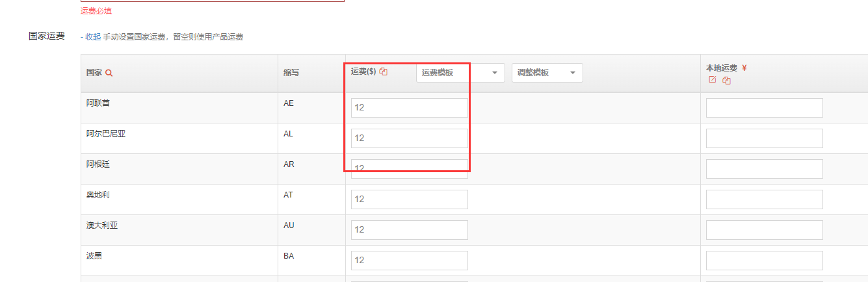Click the 本地运费 input for 奥地利
This screenshot has width=868, height=282.
point(765,199)
